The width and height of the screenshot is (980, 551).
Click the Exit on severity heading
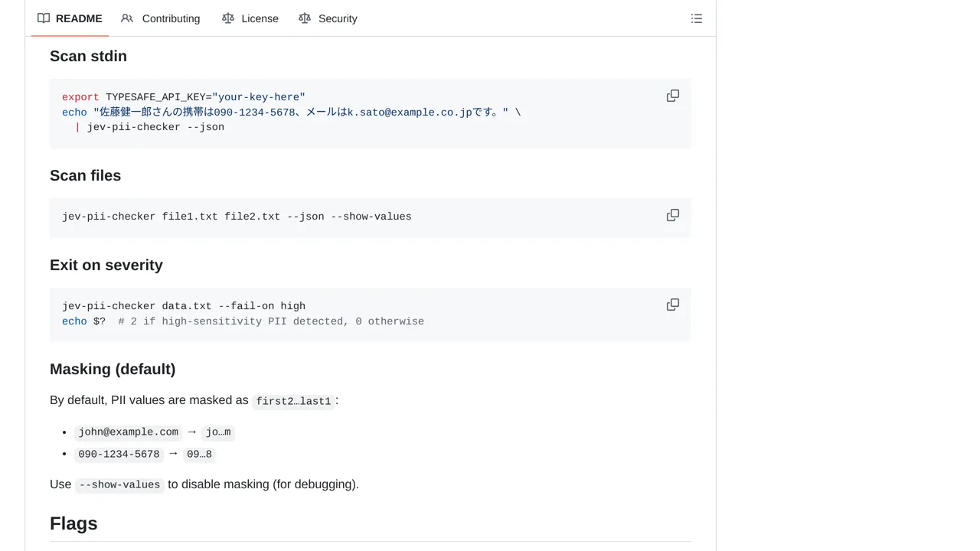[106, 265]
